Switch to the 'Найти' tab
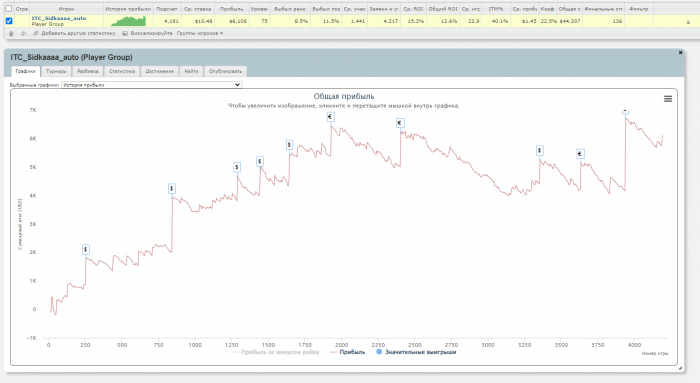700x383 pixels. coord(191,71)
